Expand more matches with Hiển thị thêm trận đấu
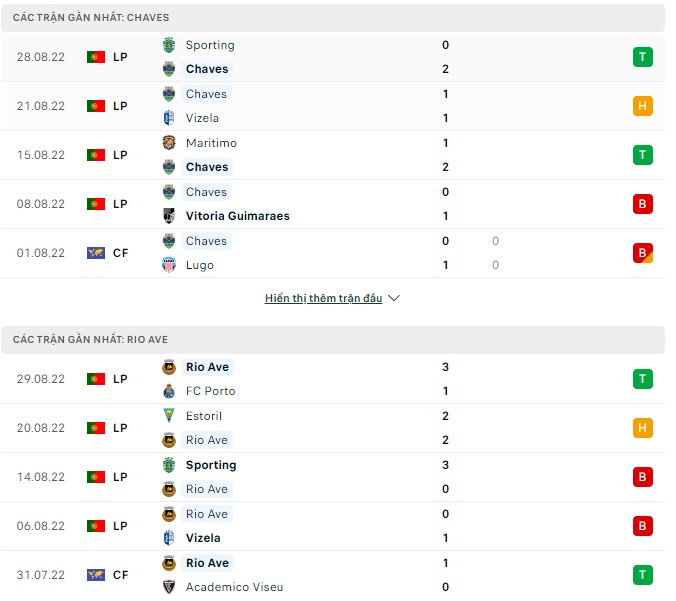The image size is (676, 601). [323, 298]
